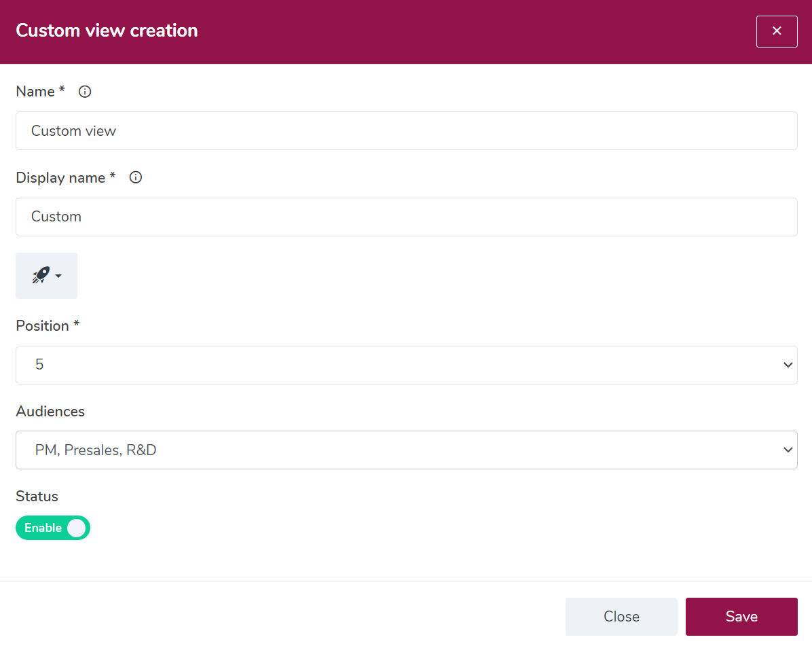Toggle the Enable status switch

click(x=53, y=528)
